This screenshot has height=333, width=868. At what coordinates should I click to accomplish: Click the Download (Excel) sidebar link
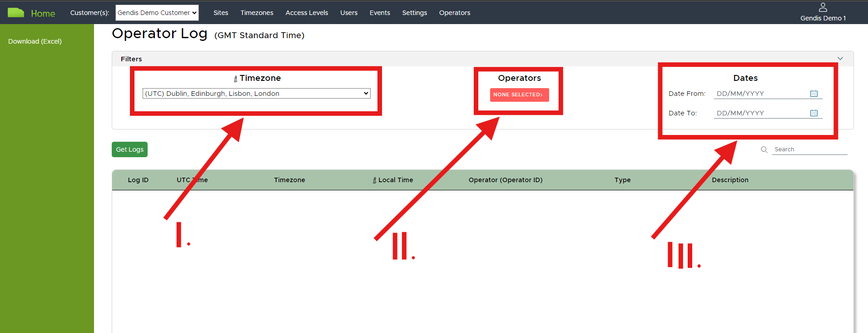coord(35,41)
